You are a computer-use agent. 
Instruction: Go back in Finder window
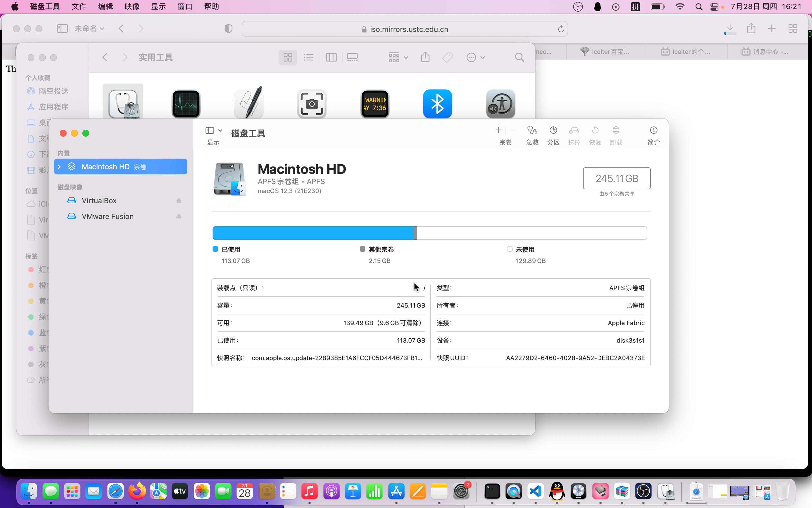105,58
